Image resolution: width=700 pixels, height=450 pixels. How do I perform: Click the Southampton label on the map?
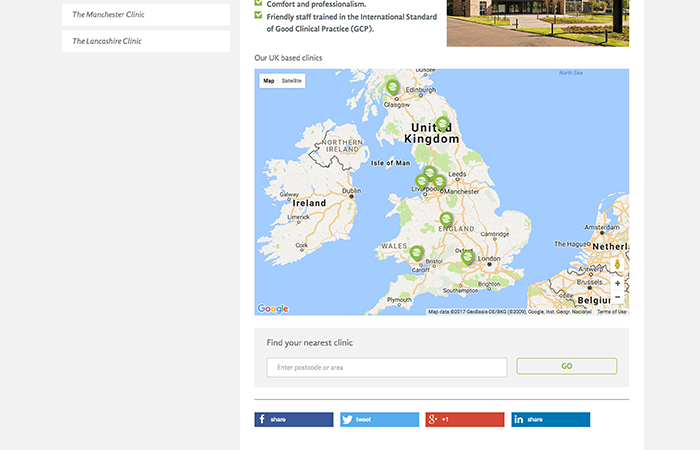pyautogui.click(x=460, y=291)
